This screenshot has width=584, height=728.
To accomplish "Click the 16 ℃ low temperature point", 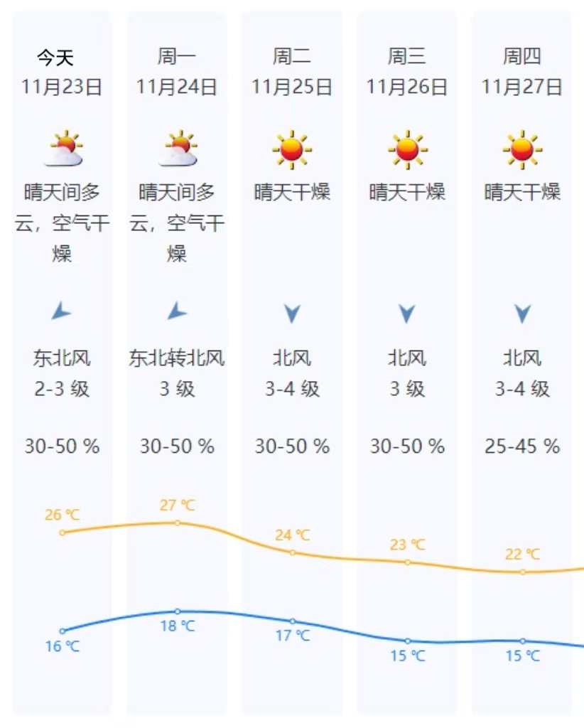I will pos(63,631).
